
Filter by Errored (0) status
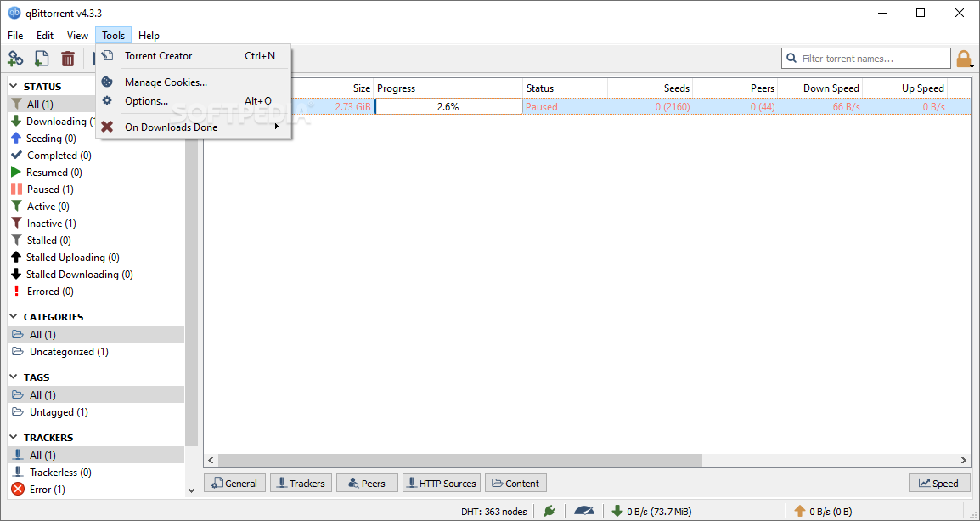pyautogui.click(x=96, y=292)
